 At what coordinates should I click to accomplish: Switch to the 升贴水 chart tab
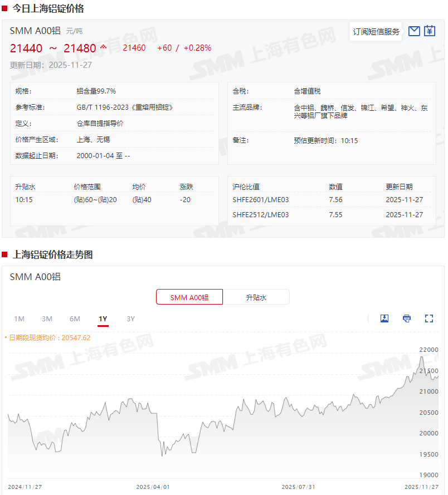click(256, 297)
